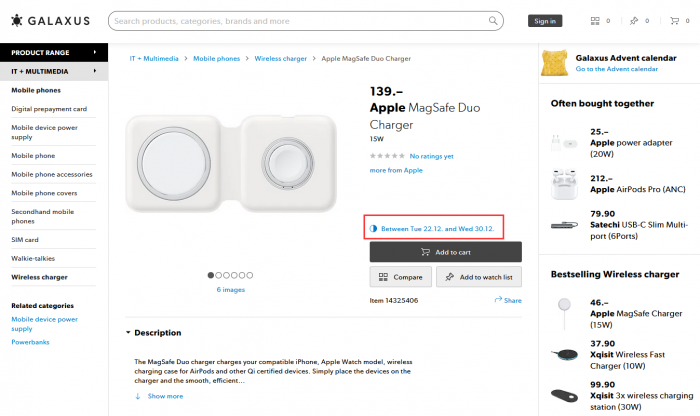700x416 pixels.
Task: Select the second image carousel dot
Action: tap(219, 275)
